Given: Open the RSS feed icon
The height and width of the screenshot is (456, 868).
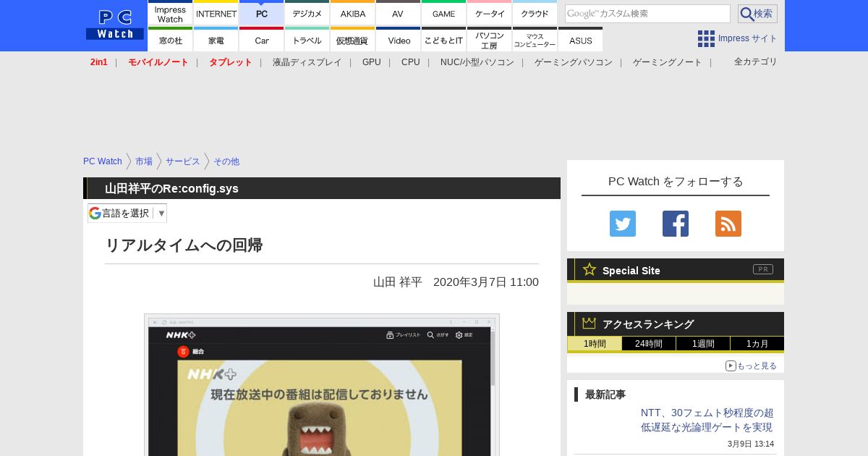Looking at the screenshot, I should [x=728, y=224].
